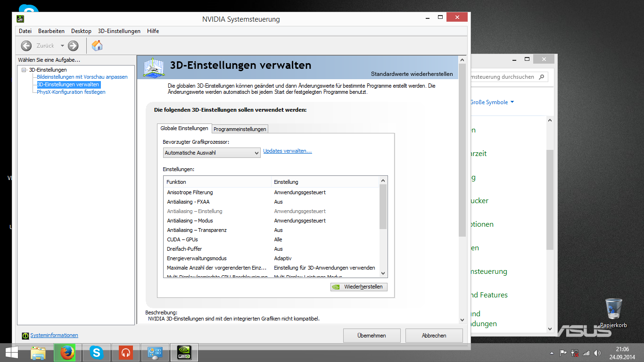This screenshot has width=644, height=362.
Task: Select PhysX-Konfiguration festlegen in the tree
Action: 71,92
